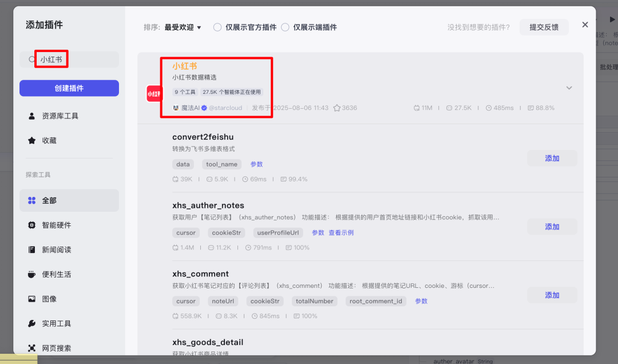
Task: Click the 魔法AI author avatar
Action: click(176, 108)
